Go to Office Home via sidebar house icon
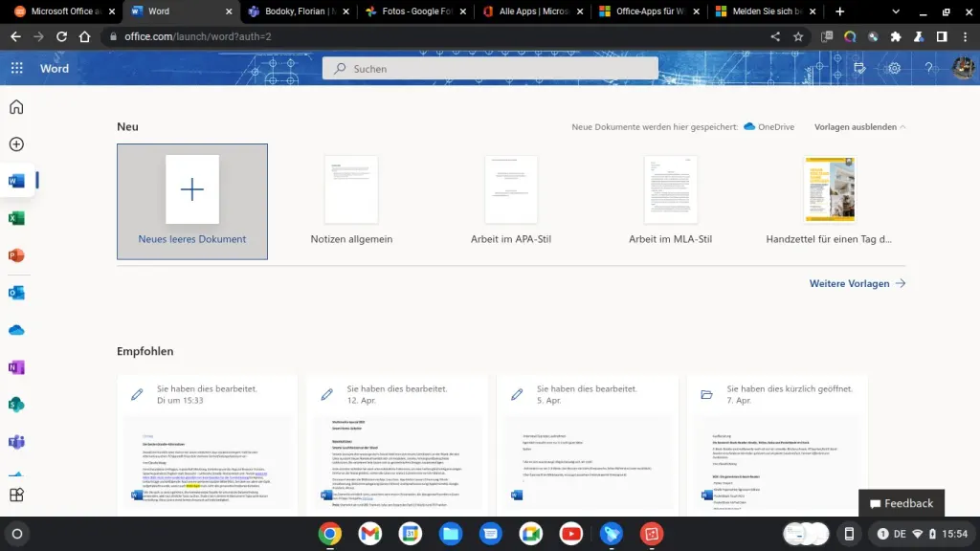This screenshot has width=980, height=551. pos(16,106)
